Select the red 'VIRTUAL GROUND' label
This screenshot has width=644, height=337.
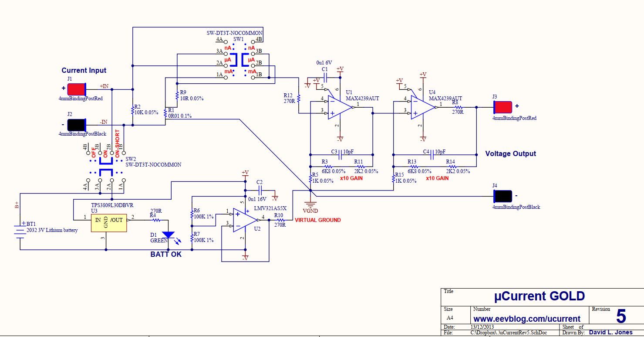318,220
